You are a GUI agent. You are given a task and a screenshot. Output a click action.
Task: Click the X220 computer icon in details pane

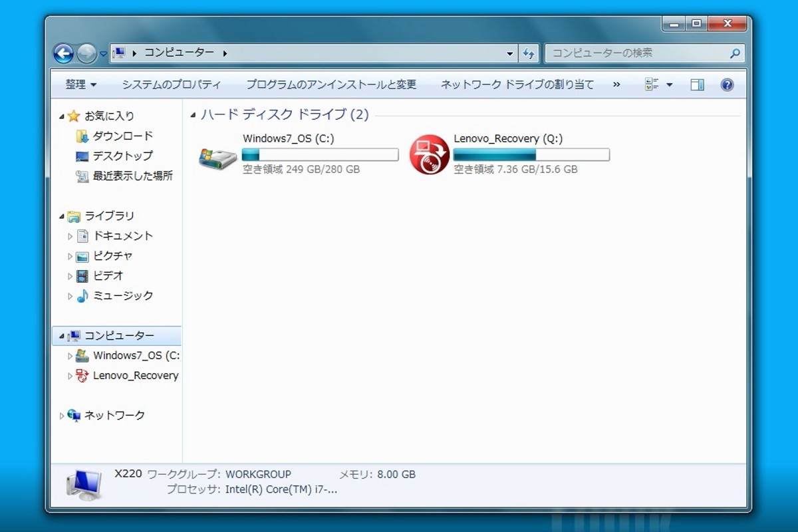[84, 485]
